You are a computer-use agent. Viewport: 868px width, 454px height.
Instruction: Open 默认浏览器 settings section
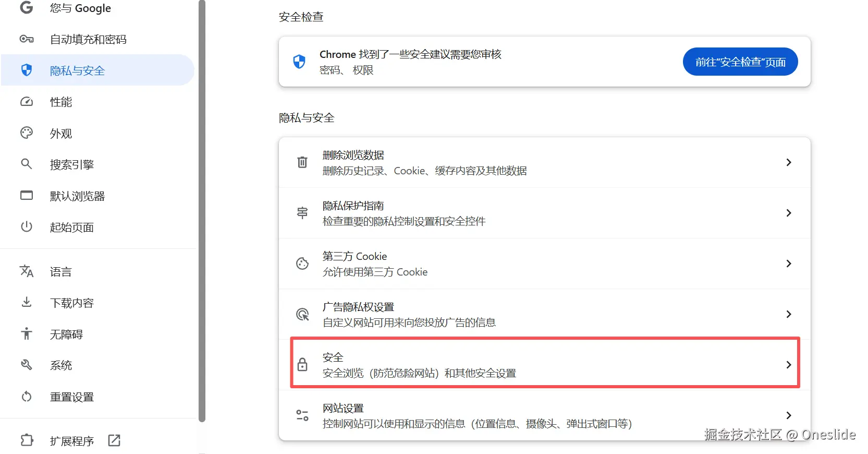[x=77, y=196]
